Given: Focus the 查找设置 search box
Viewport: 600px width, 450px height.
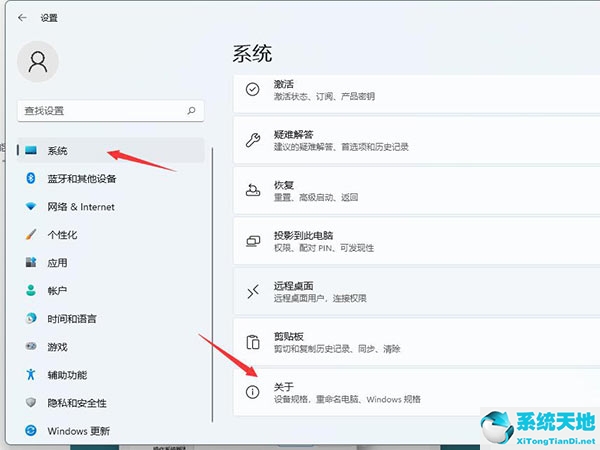Looking at the screenshot, I should pos(111,111).
